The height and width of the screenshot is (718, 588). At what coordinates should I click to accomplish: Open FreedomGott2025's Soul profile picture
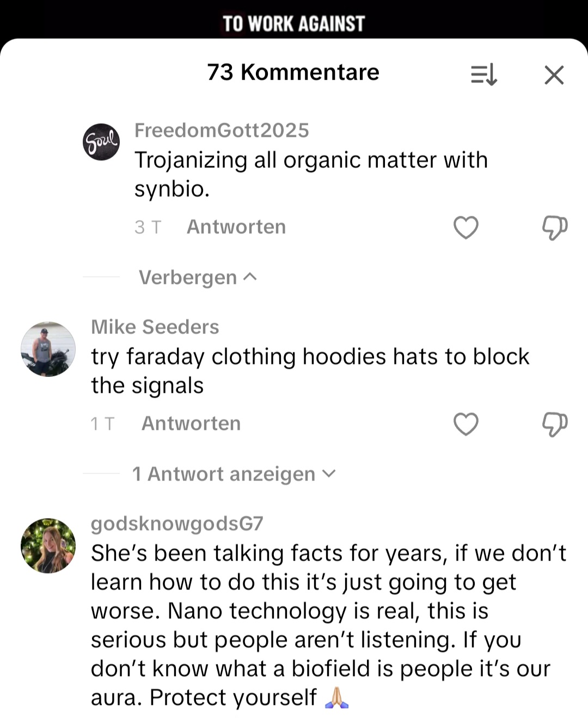tap(101, 142)
